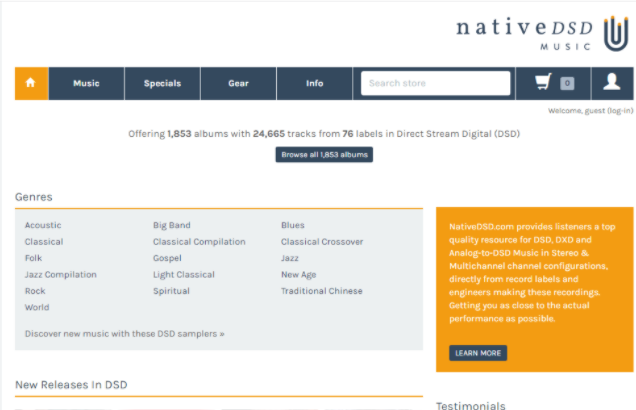The height and width of the screenshot is (410, 636).
Task: Open the Info menu
Action: (314, 83)
